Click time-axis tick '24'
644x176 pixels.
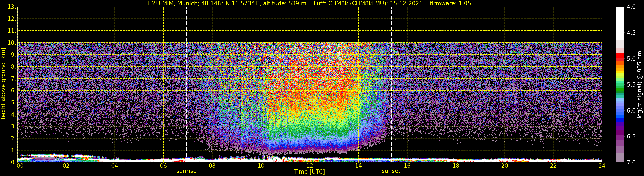pos(602,166)
